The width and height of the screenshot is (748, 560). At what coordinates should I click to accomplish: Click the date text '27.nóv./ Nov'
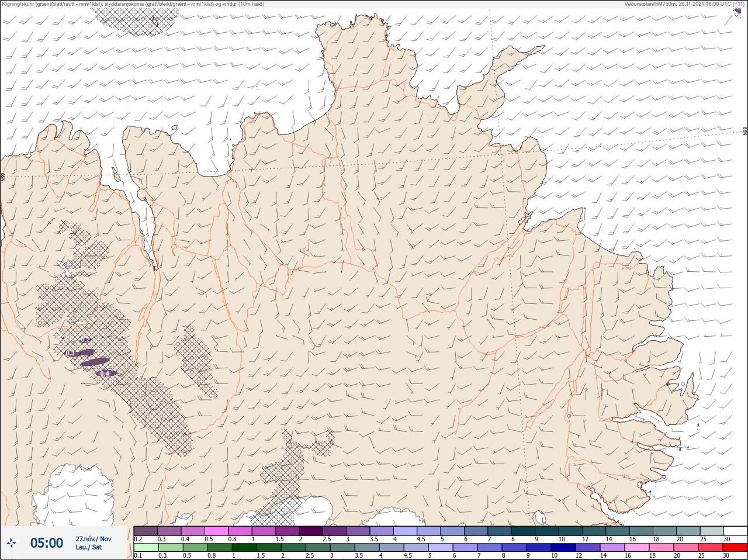[x=93, y=539]
